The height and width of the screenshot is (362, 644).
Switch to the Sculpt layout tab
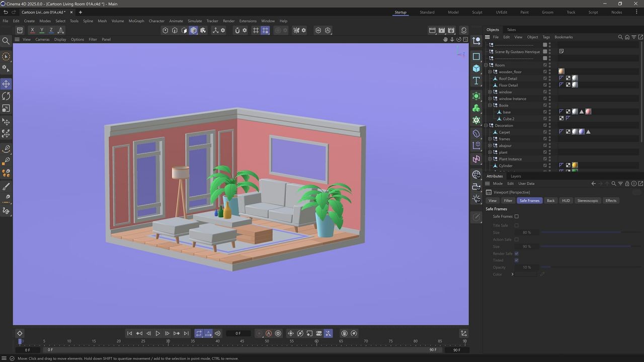pyautogui.click(x=477, y=12)
